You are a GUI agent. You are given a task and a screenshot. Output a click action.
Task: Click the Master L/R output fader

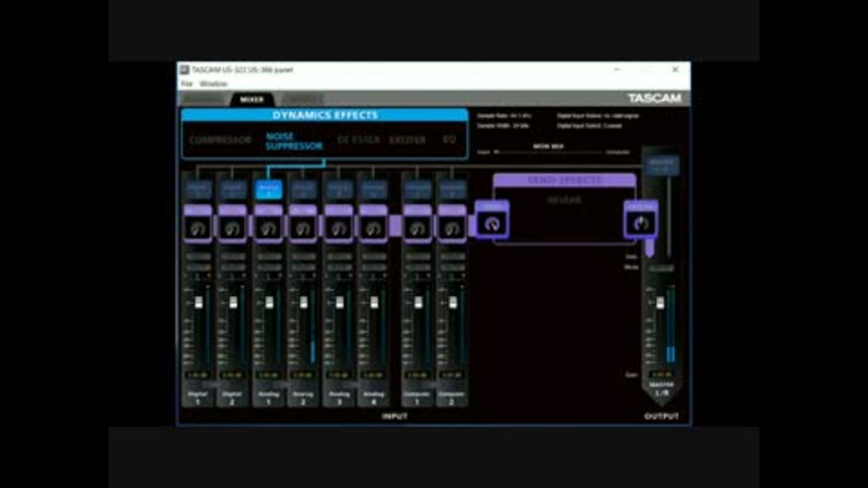pyautogui.click(x=660, y=303)
